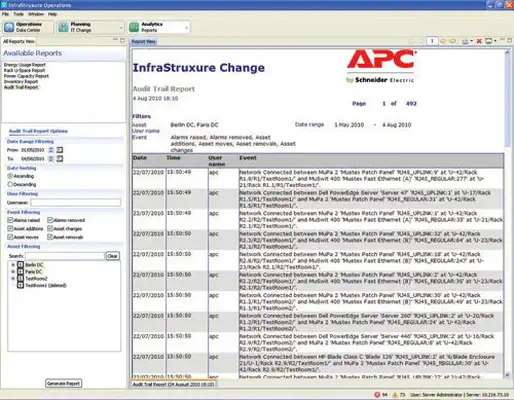514x400 pixels.
Task: Click the export report image icon
Action: [489, 41]
